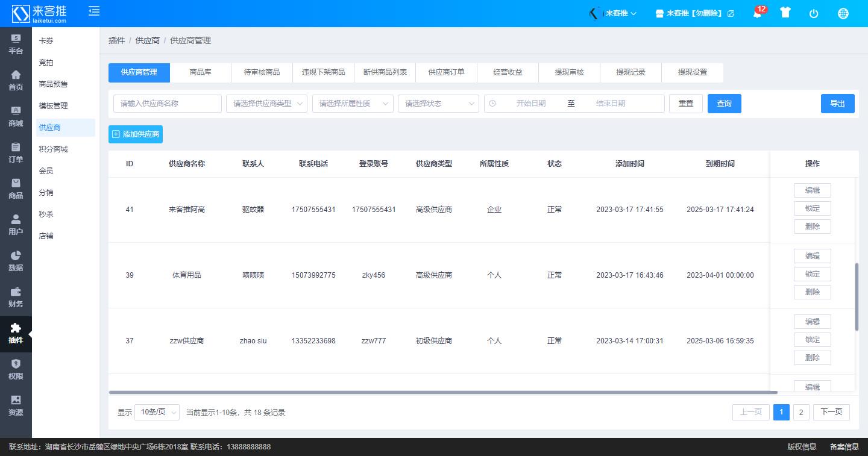Lock supplier zzw供应商 with 锁定
868x456 pixels.
pos(812,340)
